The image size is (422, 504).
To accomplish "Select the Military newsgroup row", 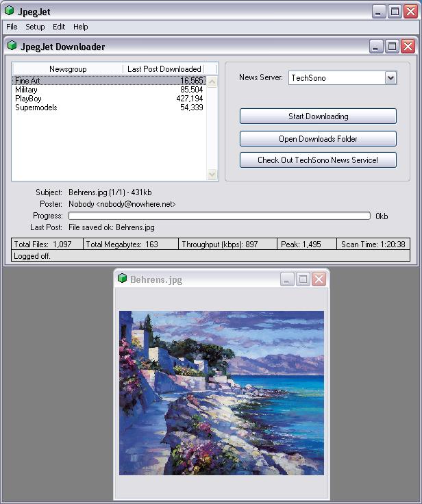I will coord(109,89).
